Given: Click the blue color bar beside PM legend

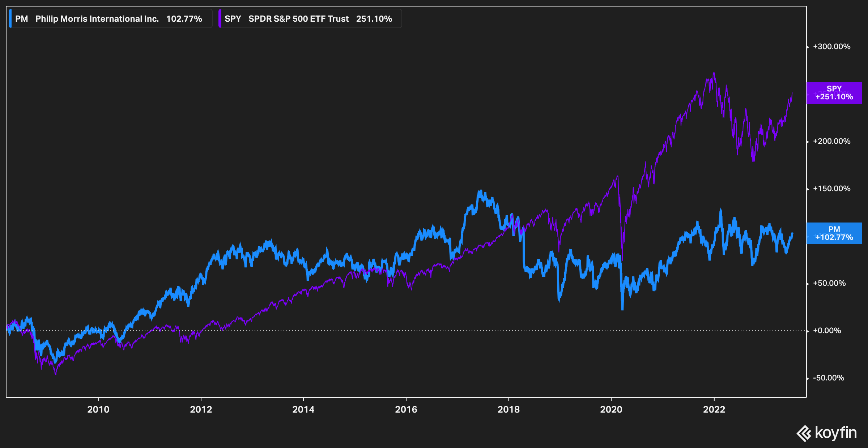Looking at the screenshot, I should (10, 19).
